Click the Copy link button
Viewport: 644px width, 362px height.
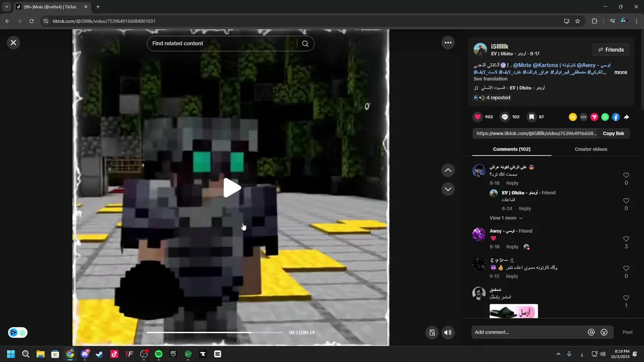[613, 133]
